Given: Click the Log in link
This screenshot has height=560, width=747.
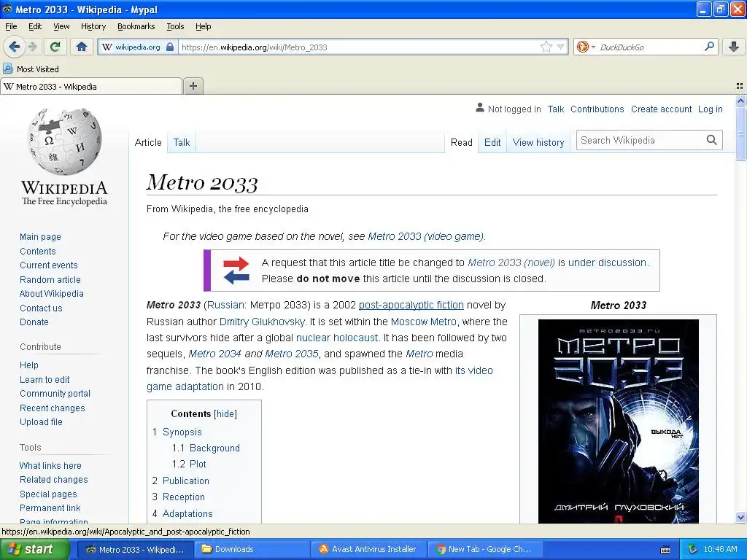Looking at the screenshot, I should click(x=710, y=109).
